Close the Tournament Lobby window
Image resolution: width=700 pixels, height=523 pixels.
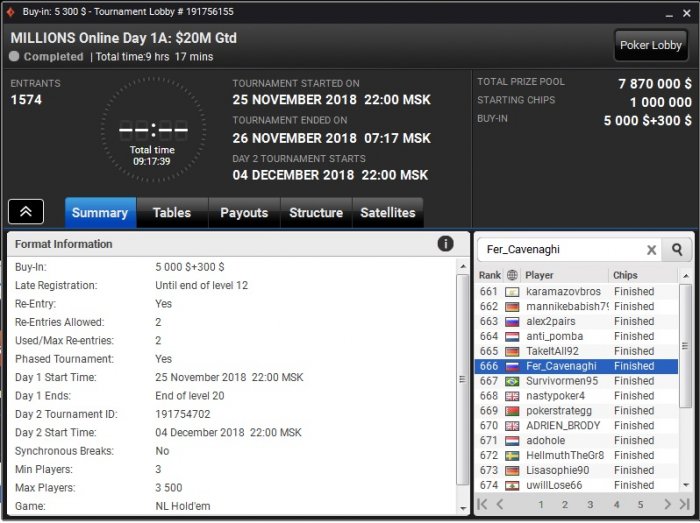coord(687,14)
